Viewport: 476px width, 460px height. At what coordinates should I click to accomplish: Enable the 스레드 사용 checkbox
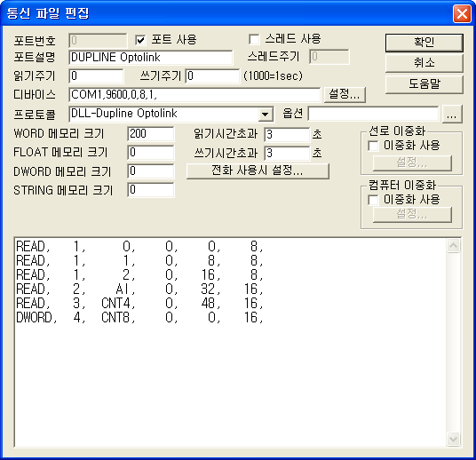pos(254,39)
